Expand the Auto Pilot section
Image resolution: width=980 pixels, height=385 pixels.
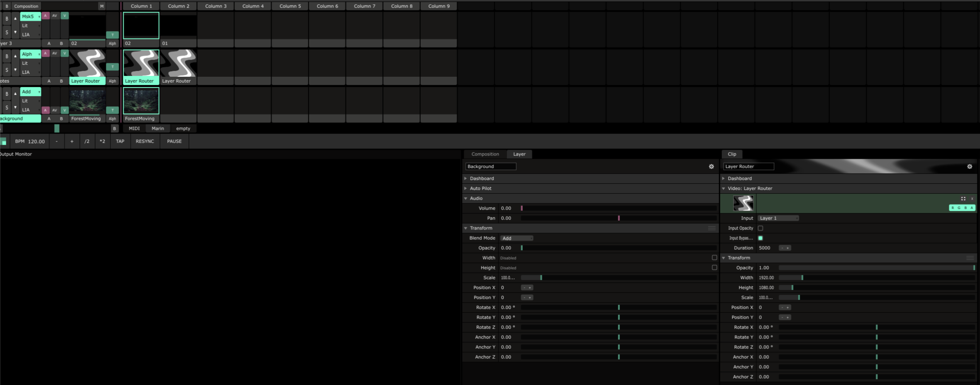point(480,188)
